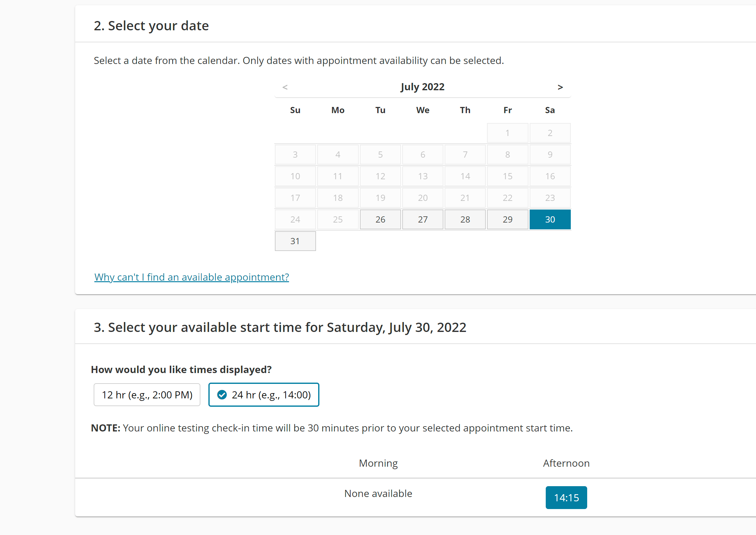
Task: Select July 26 on the calendar
Action: point(380,219)
